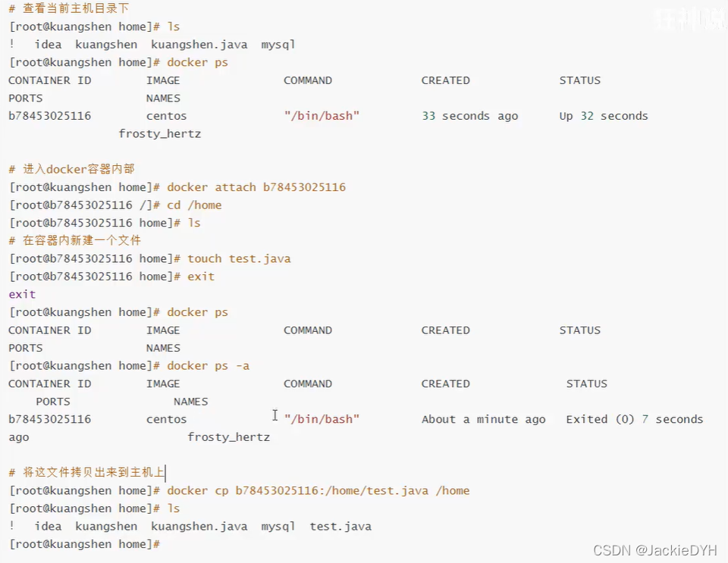
Task: Click the comment '# 将这文件拷贝出来到主机上'
Action: 86,473
